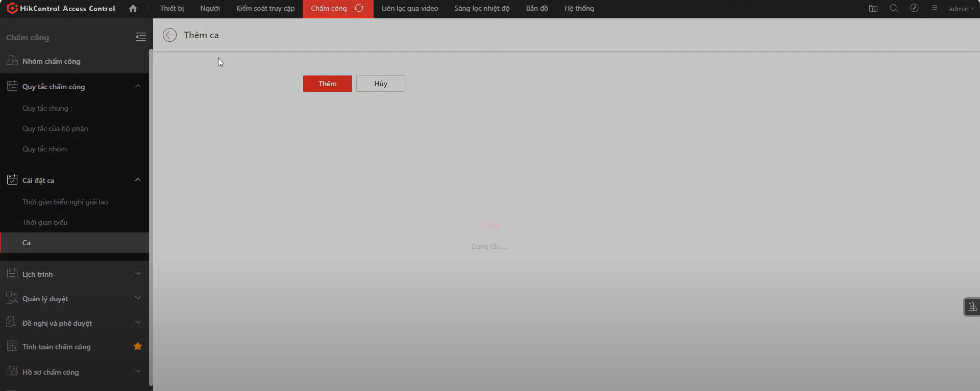Collapse the sidebar using the menu fold icon
The height and width of the screenshot is (391, 980).
tap(140, 37)
